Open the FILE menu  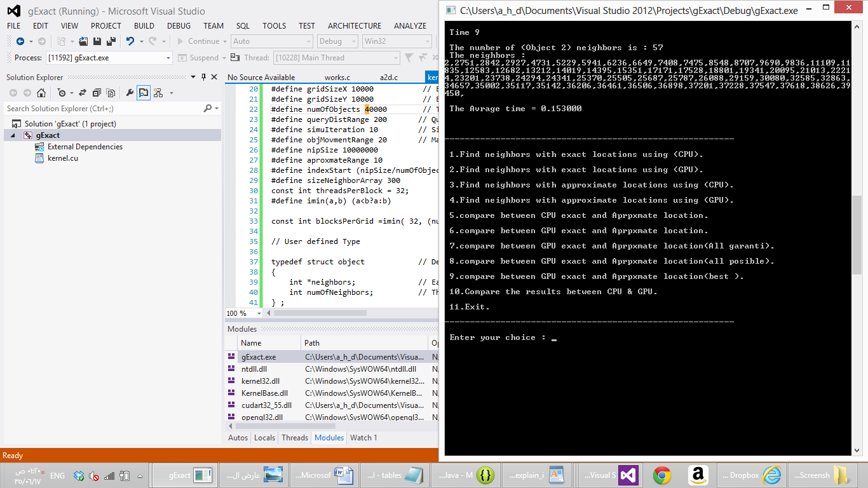coord(14,26)
